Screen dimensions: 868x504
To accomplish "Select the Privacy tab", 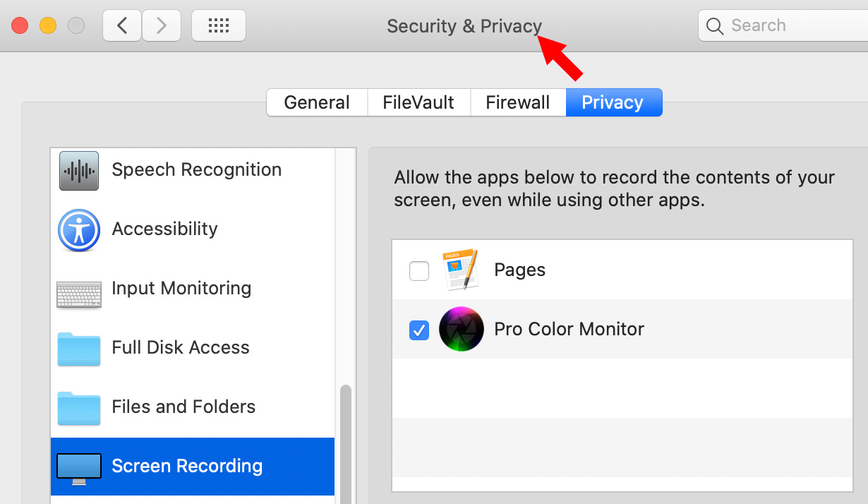I will pos(613,102).
